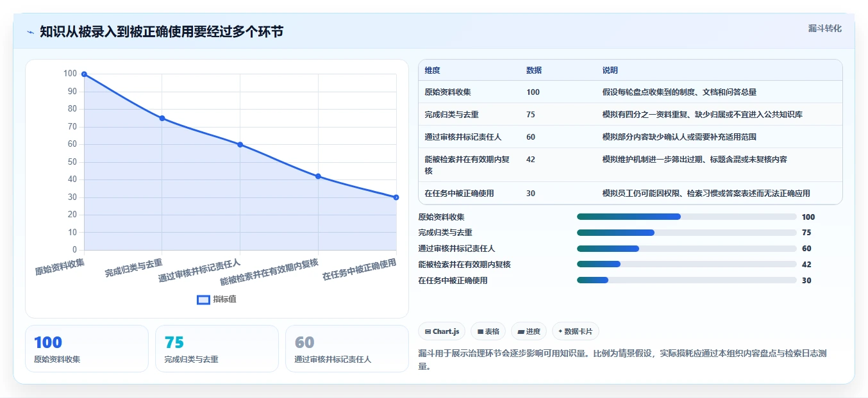Image resolution: width=868 pixels, height=398 pixels.
Task: Click description starting 模拟维护机制进一步筛出过期
Action: point(695,159)
